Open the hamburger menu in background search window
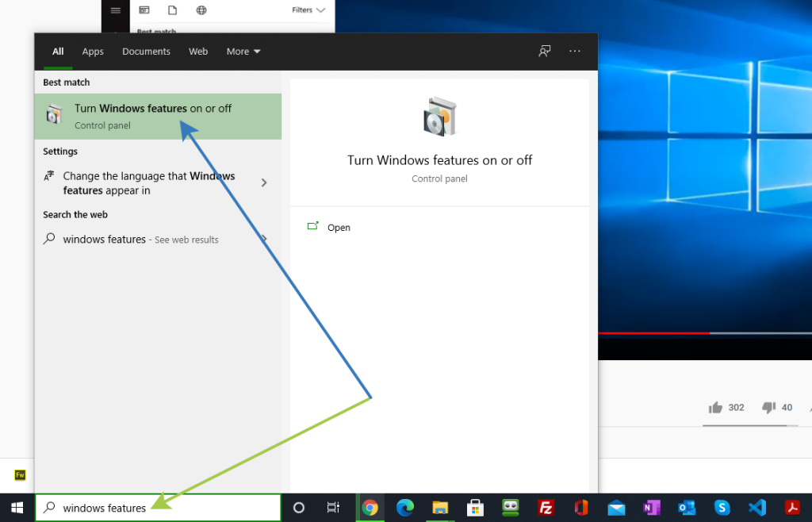Screen dimensions: 812x522 point(116,10)
